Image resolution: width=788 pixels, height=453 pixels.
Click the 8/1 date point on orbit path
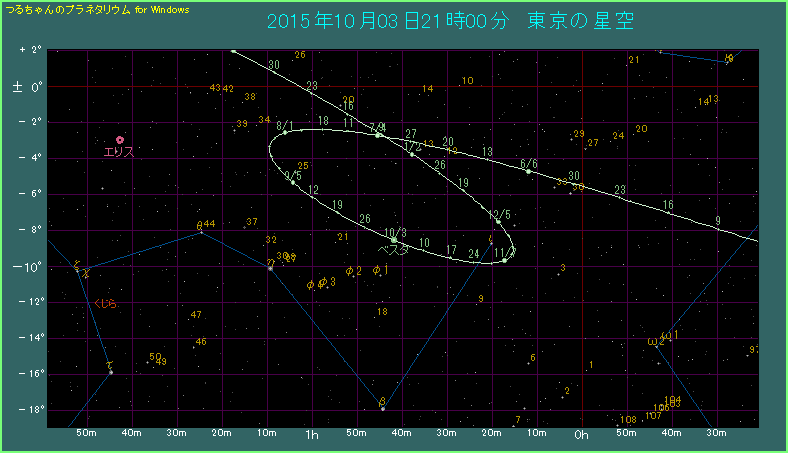click(x=284, y=132)
